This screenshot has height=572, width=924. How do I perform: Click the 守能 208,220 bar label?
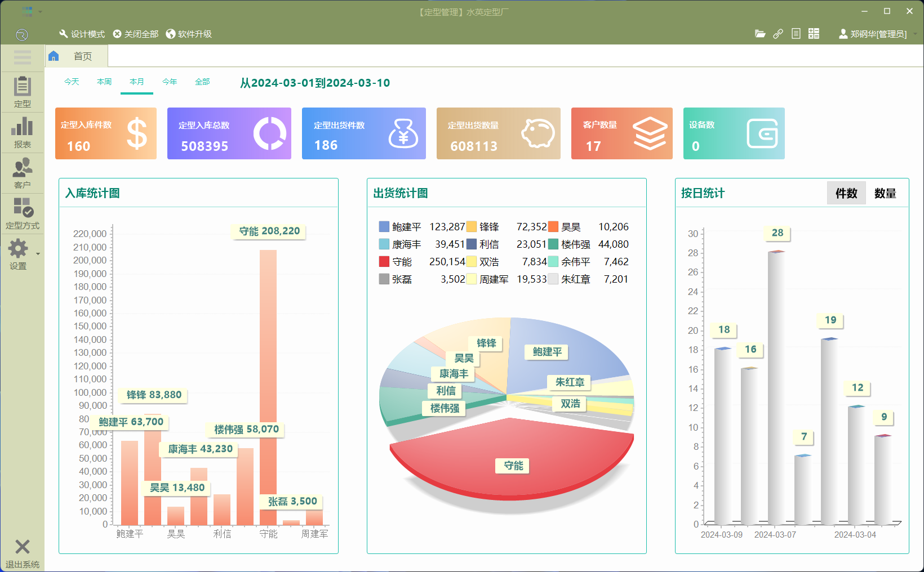tap(269, 231)
